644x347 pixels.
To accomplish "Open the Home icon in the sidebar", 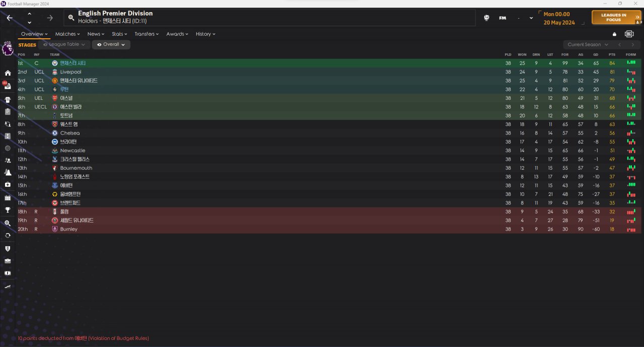I will 8,73.
